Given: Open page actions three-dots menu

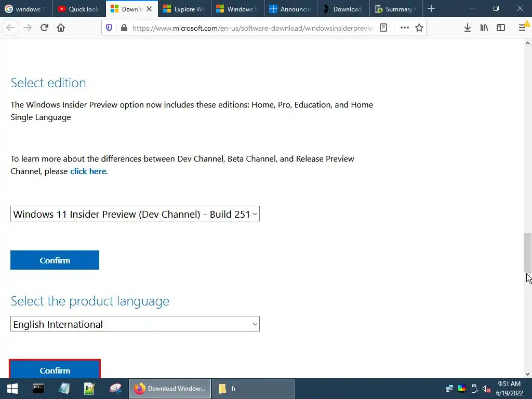Looking at the screenshot, I should [404, 28].
